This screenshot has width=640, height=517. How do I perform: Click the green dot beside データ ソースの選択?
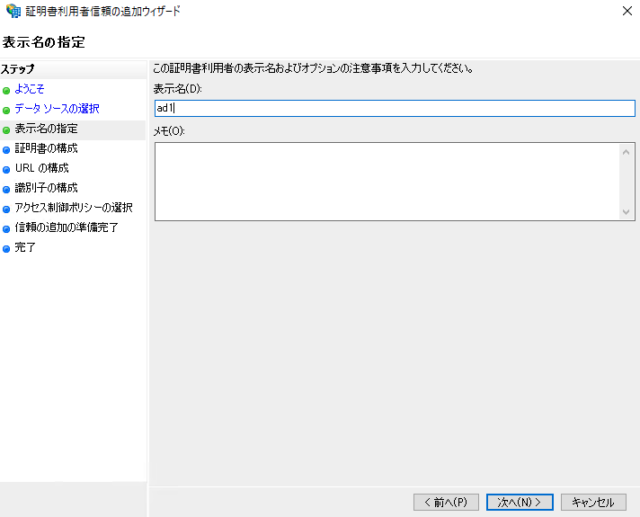pos(6,111)
